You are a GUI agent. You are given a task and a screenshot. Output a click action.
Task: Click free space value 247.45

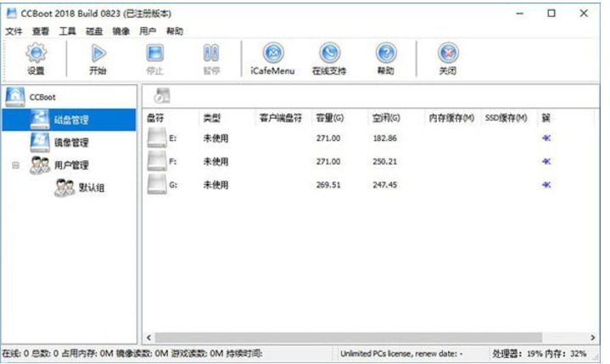(x=385, y=185)
